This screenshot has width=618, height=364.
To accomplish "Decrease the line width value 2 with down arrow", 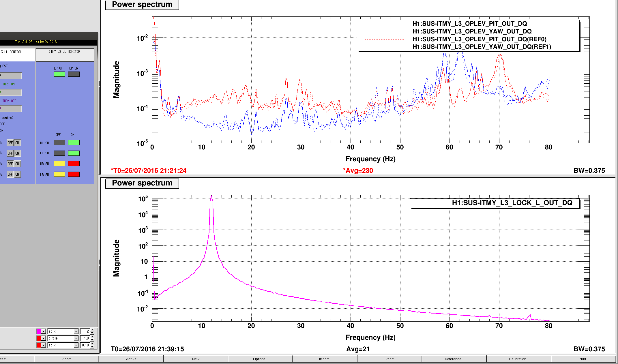I will click(x=92, y=333).
